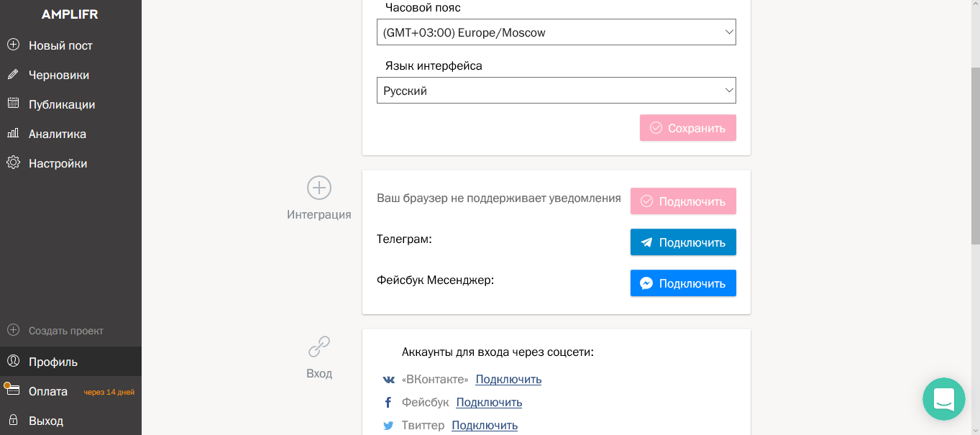Viewport: 980px width, 435px height.
Task: Click Подключить next to ВКонтакте
Action: pyautogui.click(x=508, y=379)
